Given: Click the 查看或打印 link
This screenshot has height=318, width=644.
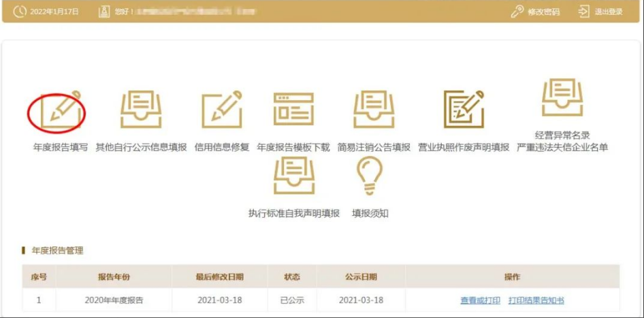Looking at the screenshot, I should tap(480, 300).
